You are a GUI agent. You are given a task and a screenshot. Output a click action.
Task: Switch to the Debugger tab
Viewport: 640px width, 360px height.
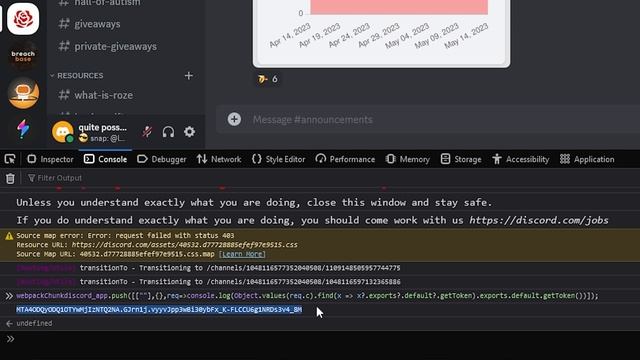(x=162, y=159)
